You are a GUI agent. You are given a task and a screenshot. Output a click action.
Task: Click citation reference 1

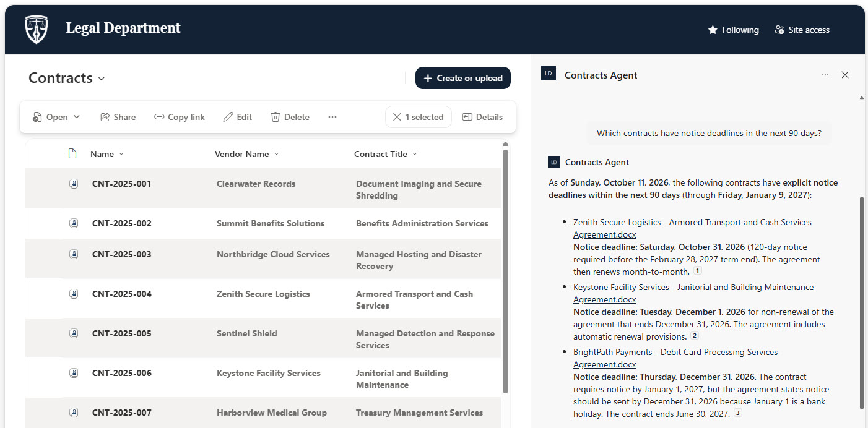coord(698,271)
